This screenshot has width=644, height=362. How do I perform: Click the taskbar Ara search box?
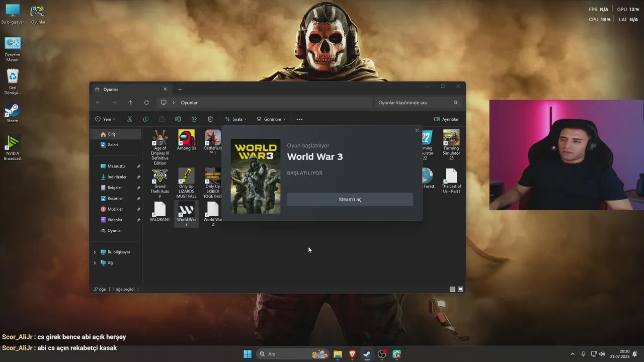[293, 354]
